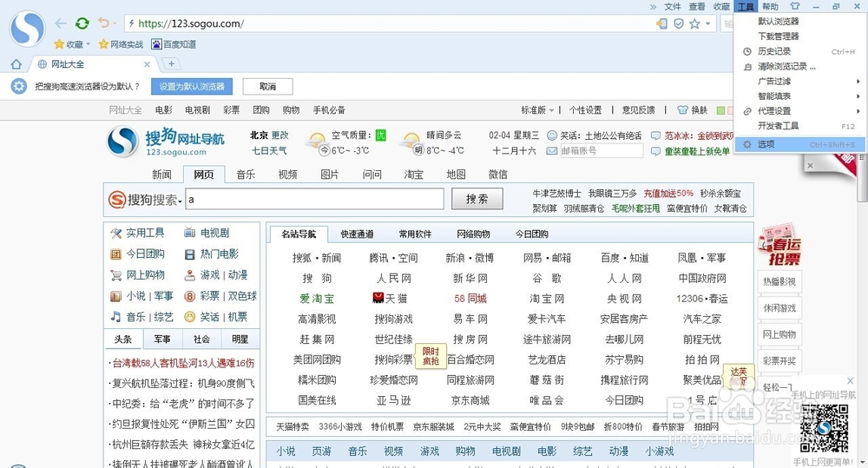Click the 热门电影 film icon
Screen dimensions: 868x468
coord(190,254)
